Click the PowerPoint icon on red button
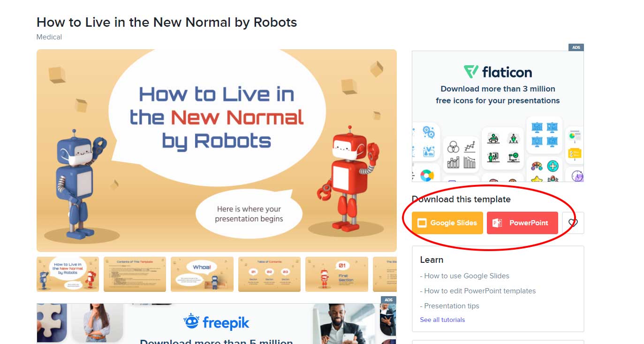644x344 pixels. tap(497, 223)
